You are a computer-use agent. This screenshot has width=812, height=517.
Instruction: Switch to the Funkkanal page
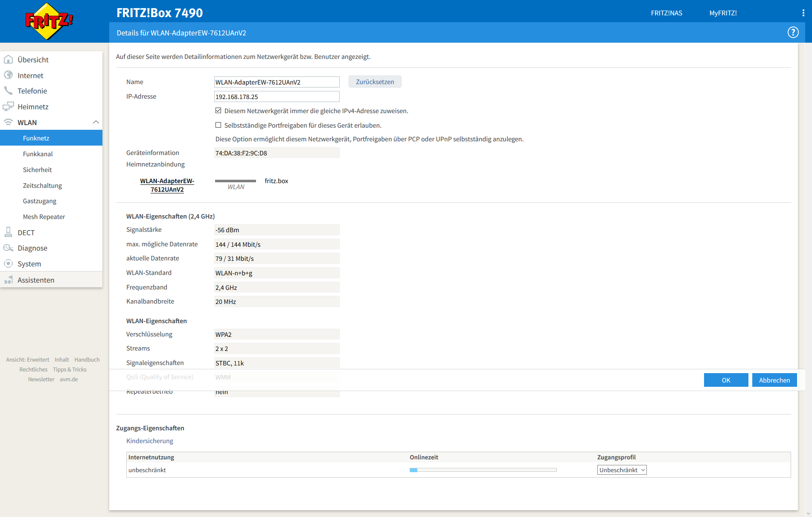38,154
